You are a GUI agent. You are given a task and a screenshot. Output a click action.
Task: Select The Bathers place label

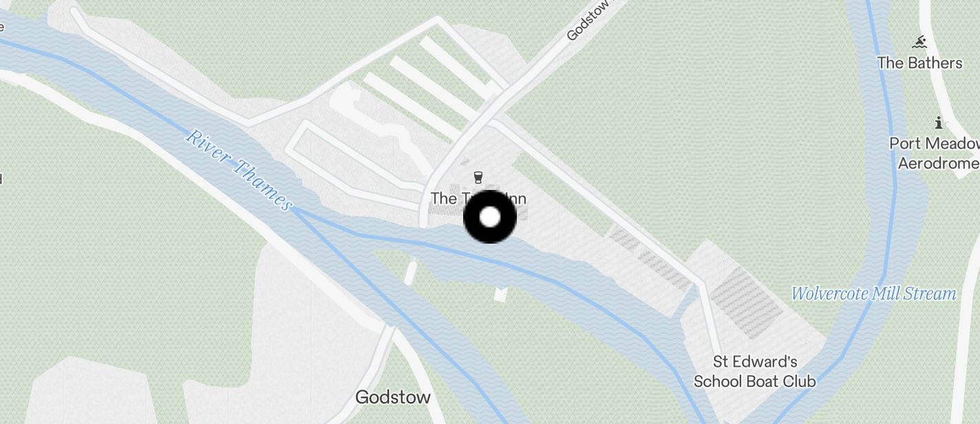coord(919,63)
